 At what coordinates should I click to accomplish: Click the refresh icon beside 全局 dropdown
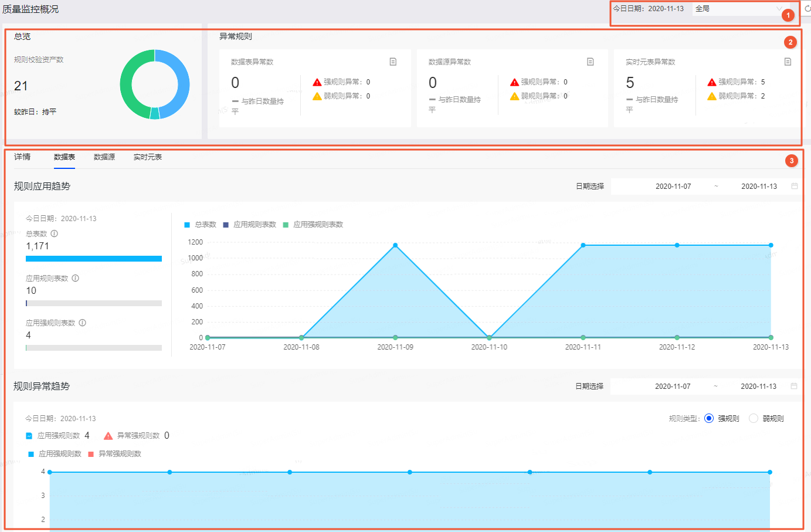(x=807, y=9)
